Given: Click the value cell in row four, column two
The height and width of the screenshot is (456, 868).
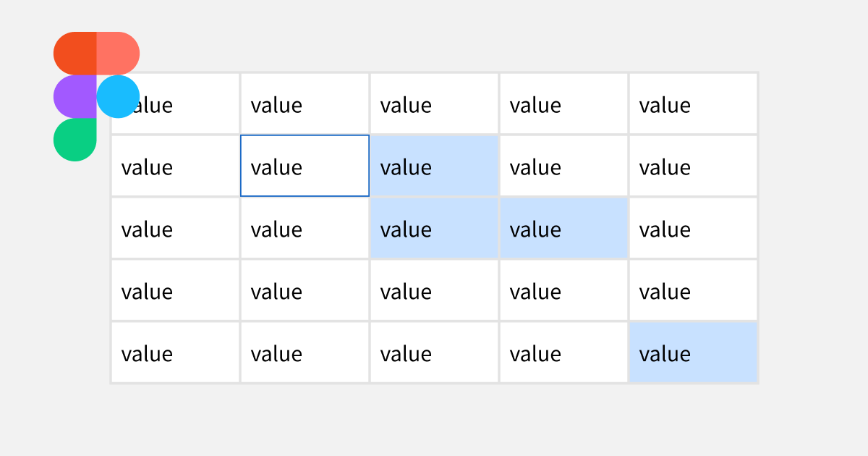Looking at the screenshot, I should (x=304, y=290).
